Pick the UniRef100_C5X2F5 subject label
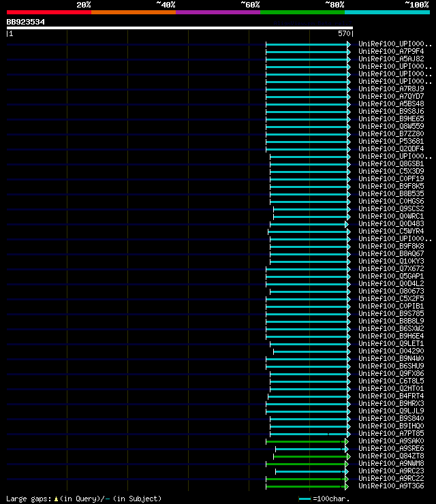Image resolution: width=436 pixels, height=504 pixels. pos(391,299)
